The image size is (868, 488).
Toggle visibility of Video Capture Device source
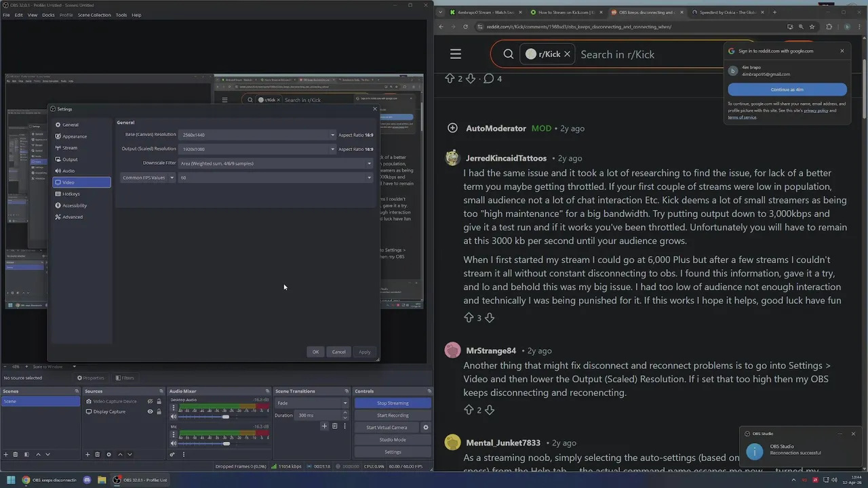coord(151,401)
